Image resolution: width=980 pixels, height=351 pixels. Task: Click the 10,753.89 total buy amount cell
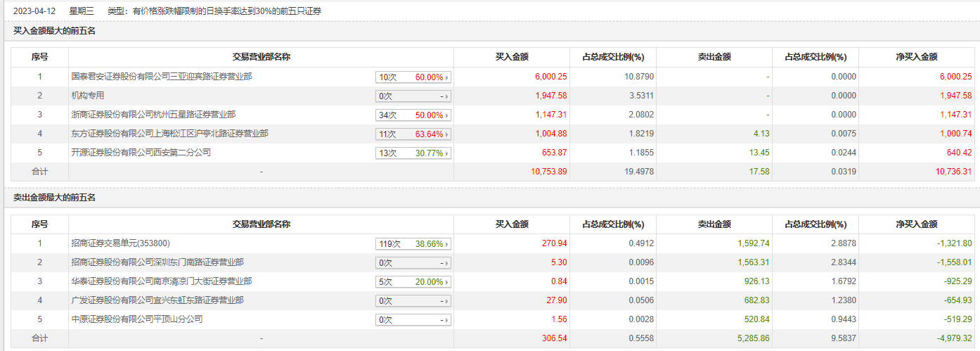tap(548, 172)
